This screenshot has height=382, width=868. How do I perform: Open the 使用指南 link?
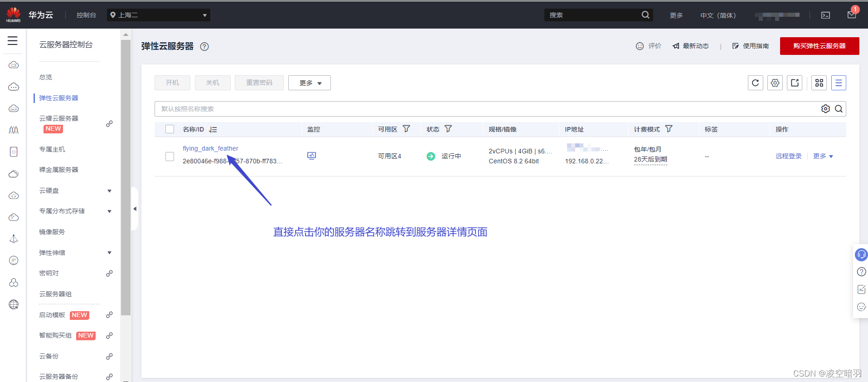coord(751,46)
